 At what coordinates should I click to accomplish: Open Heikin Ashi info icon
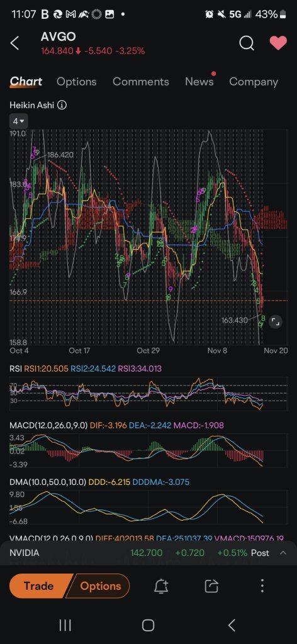point(62,105)
